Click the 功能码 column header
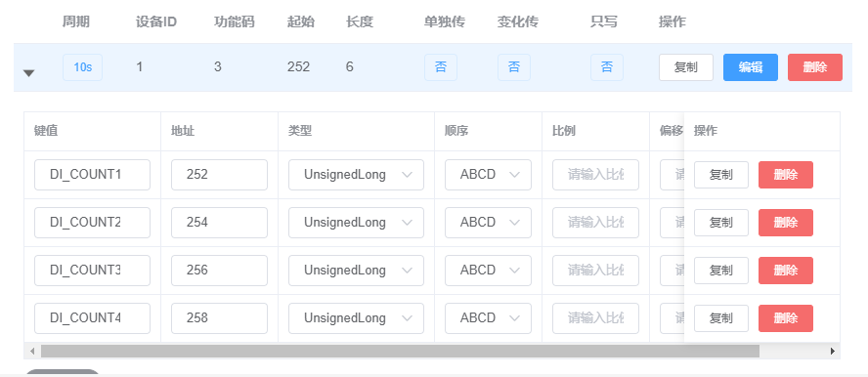Screen dimensions: 868x377 click(235, 22)
